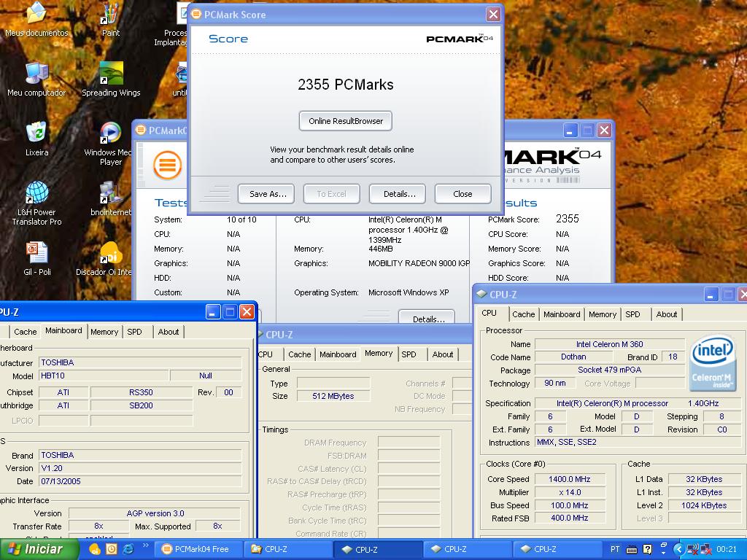Select the Windows Media Player desktop shortcut
Screen dimensions: 747x560
coord(111,143)
